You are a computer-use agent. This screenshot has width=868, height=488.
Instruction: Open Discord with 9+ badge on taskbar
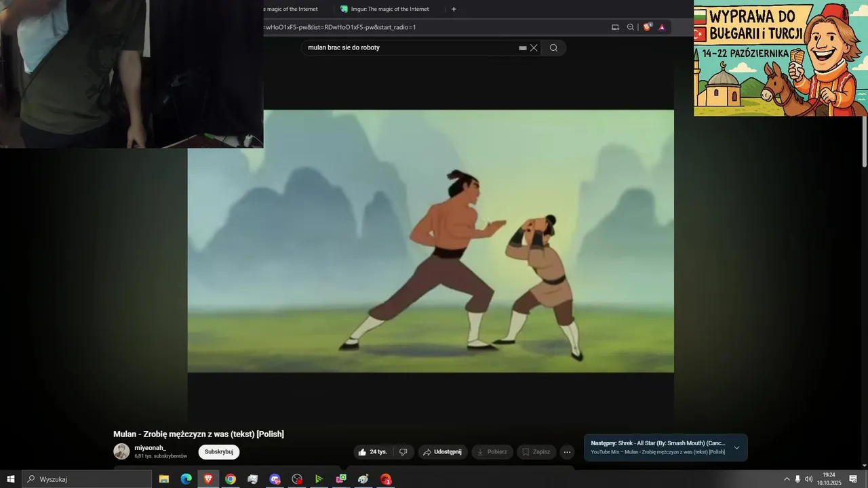275,479
